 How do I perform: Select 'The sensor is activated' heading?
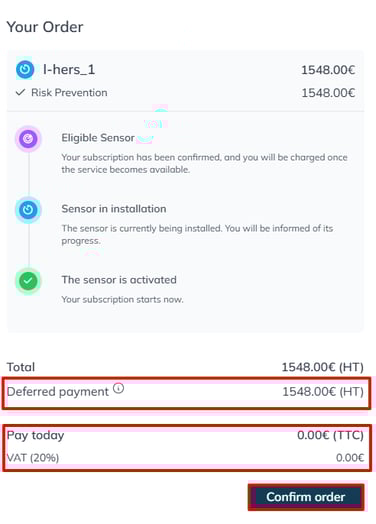(x=119, y=280)
